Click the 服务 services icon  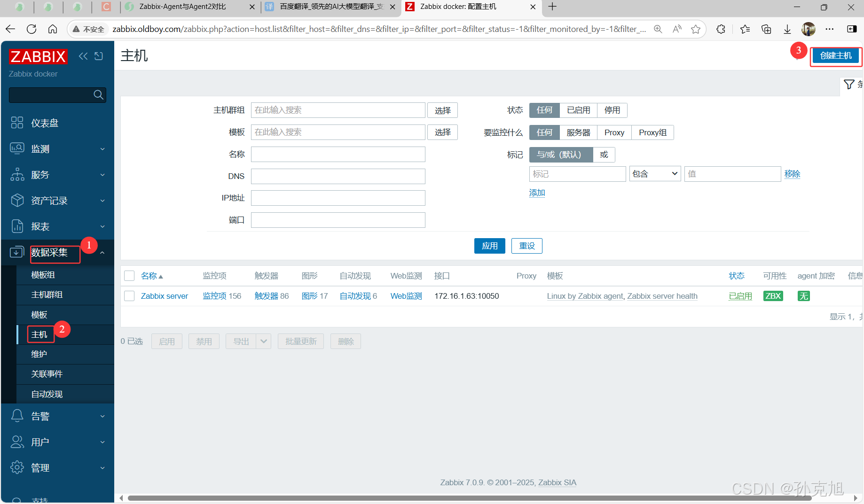tap(17, 174)
